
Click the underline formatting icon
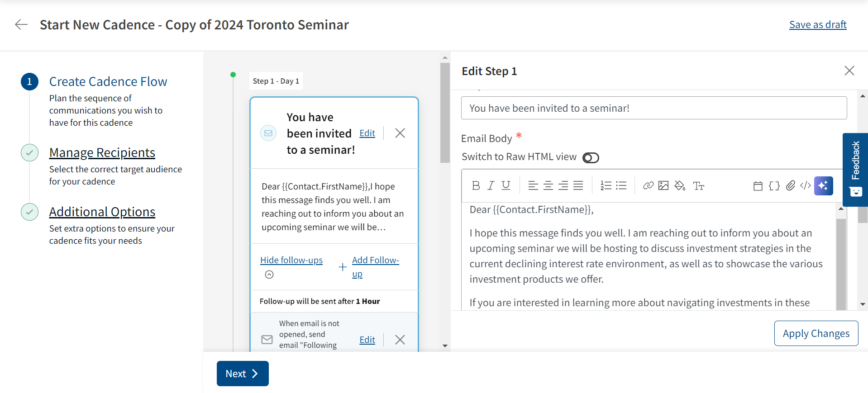pyautogui.click(x=506, y=185)
